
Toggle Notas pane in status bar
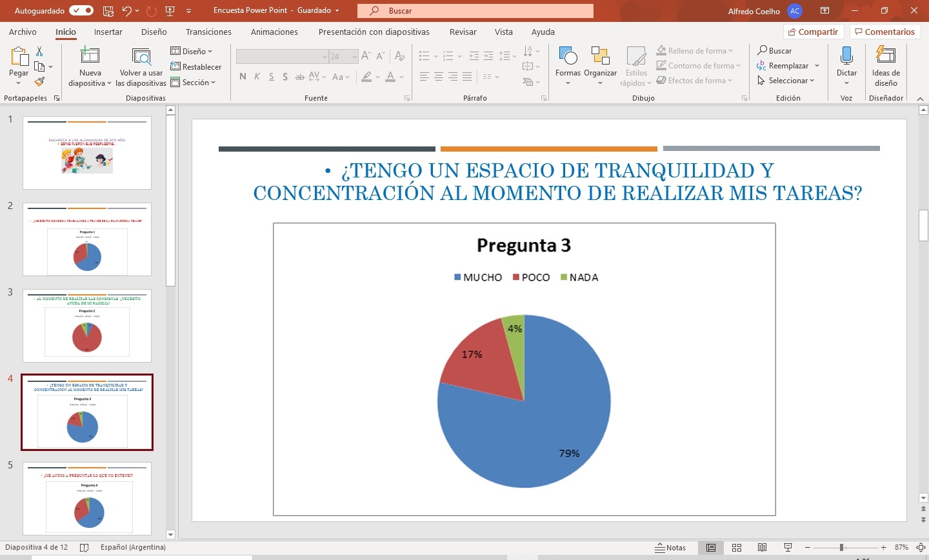671,548
